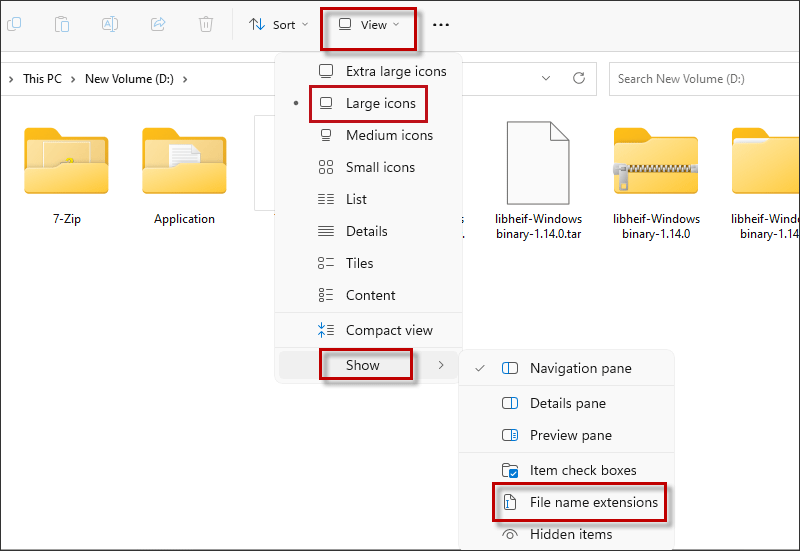Choose Medium icons view
The width and height of the screenshot is (800, 551).
point(368,135)
